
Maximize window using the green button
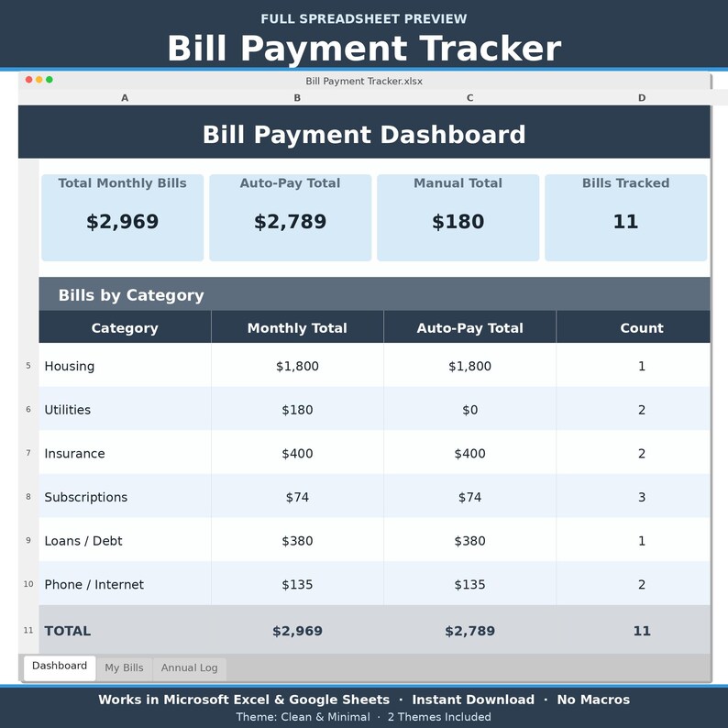(50, 80)
